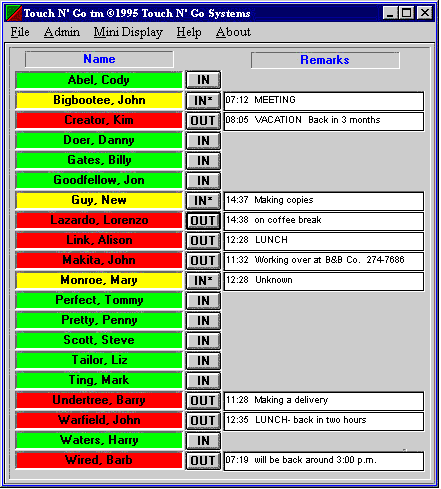Click the remark field showing VACATION Back in 3 months
441x489 pixels.
[x=324, y=121]
